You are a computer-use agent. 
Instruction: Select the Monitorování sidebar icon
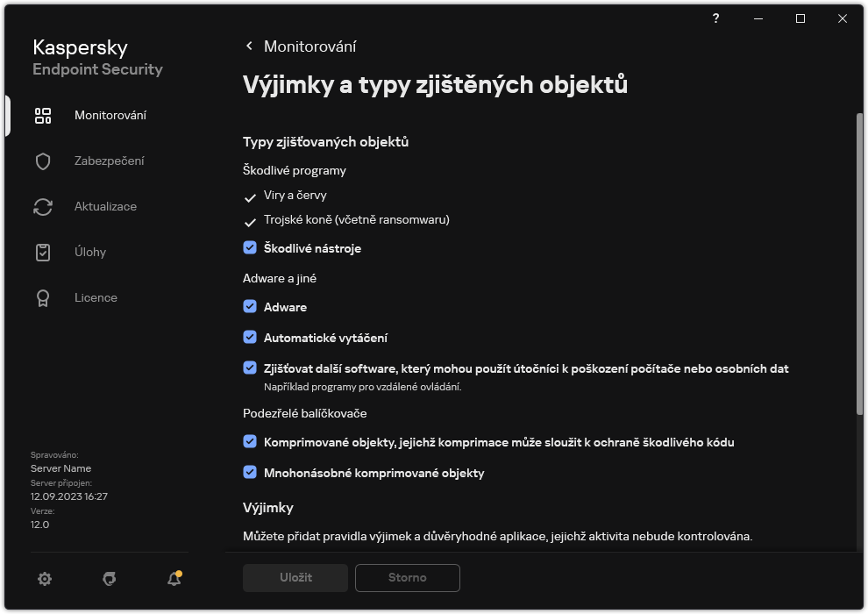[42, 115]
